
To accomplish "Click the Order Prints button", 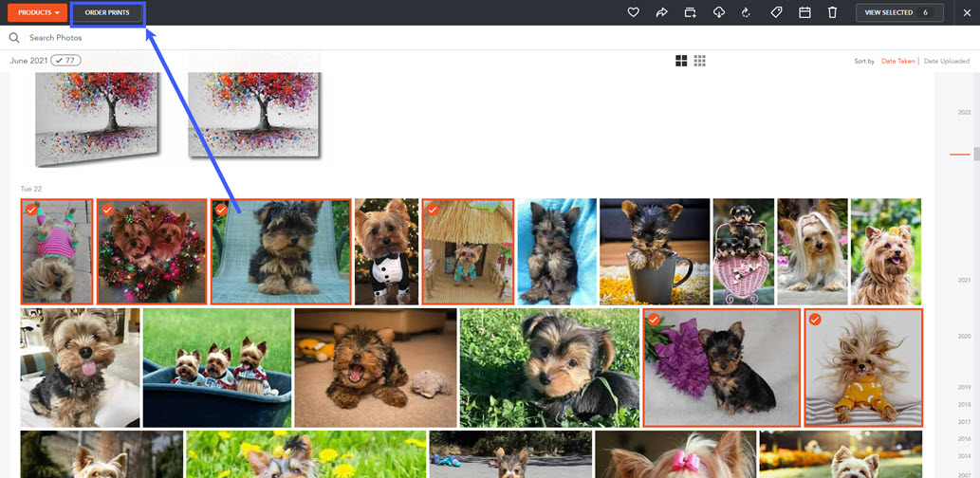I will pos(107,13).
